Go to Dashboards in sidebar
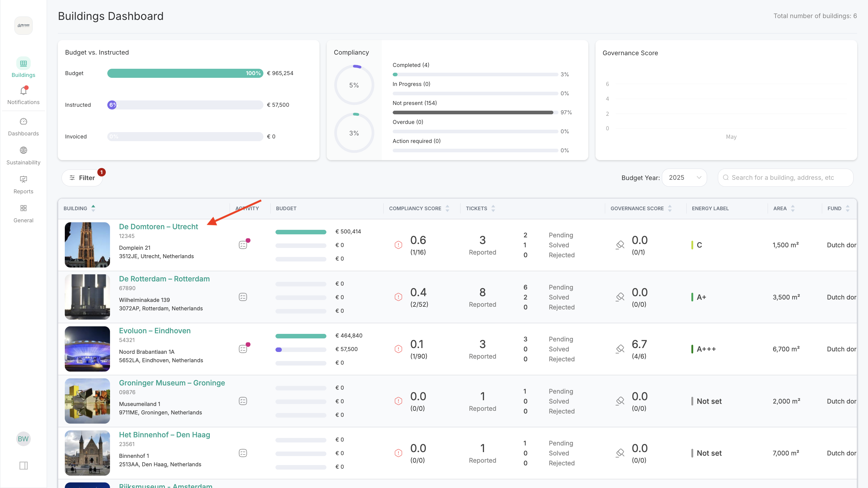The height and width of the screenshot is (488, 868). [x=23, y=127]
